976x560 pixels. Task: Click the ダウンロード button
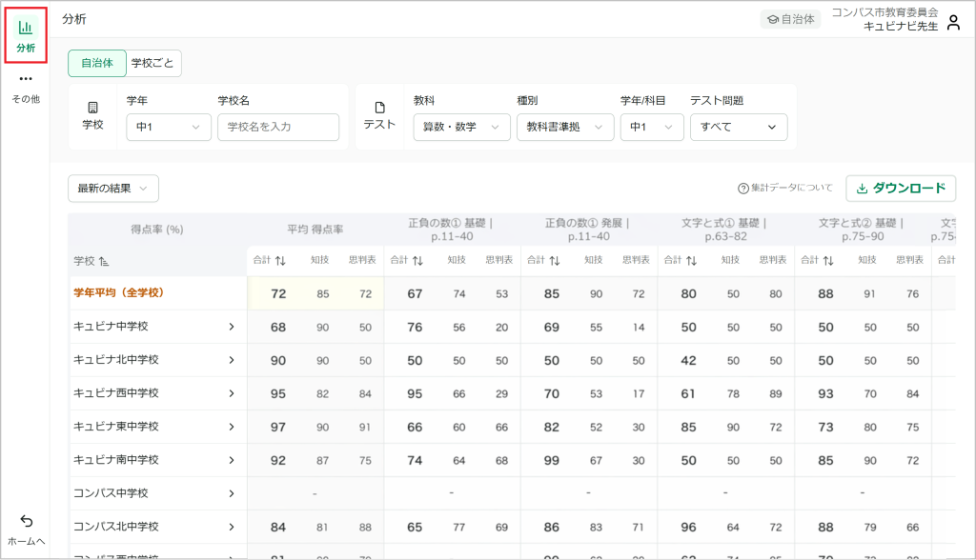901,188
